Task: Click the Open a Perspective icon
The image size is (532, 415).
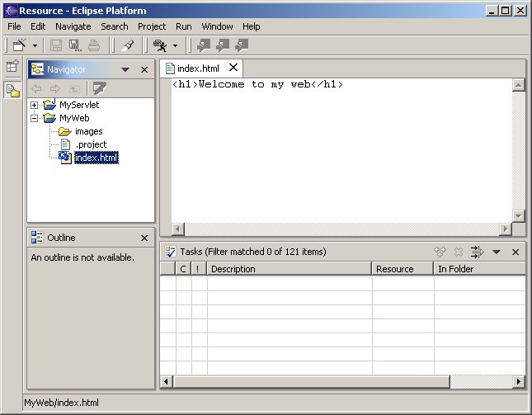Action: point(12,68)
